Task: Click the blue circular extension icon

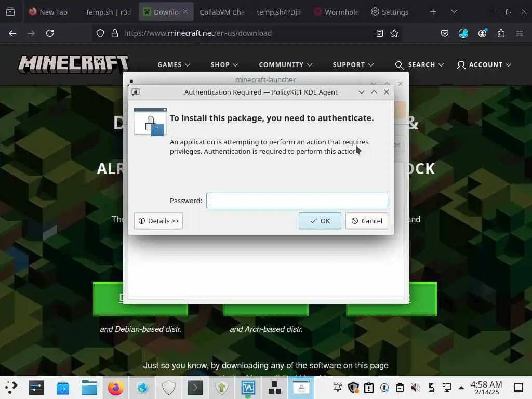Action: coord(463,33)
